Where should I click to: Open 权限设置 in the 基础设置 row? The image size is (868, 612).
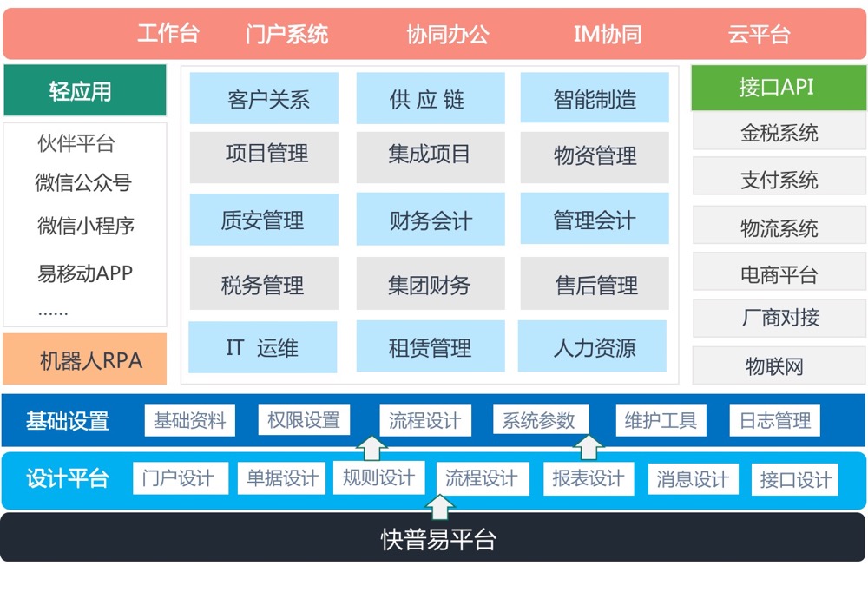[304, 420]
